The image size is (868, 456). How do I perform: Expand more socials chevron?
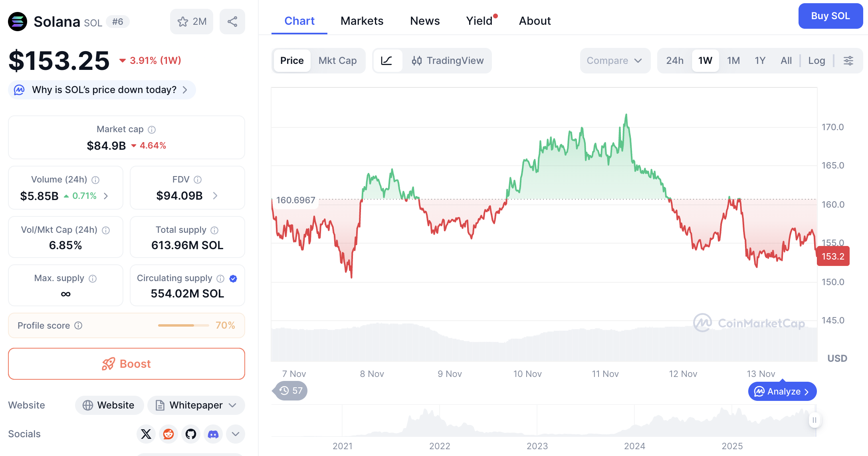(236, 434)
